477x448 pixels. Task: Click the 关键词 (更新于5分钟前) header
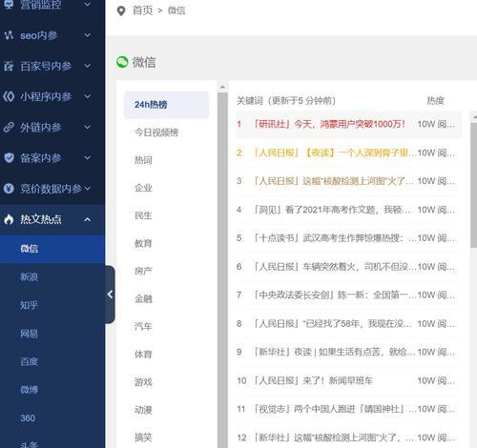coord(286,101)
